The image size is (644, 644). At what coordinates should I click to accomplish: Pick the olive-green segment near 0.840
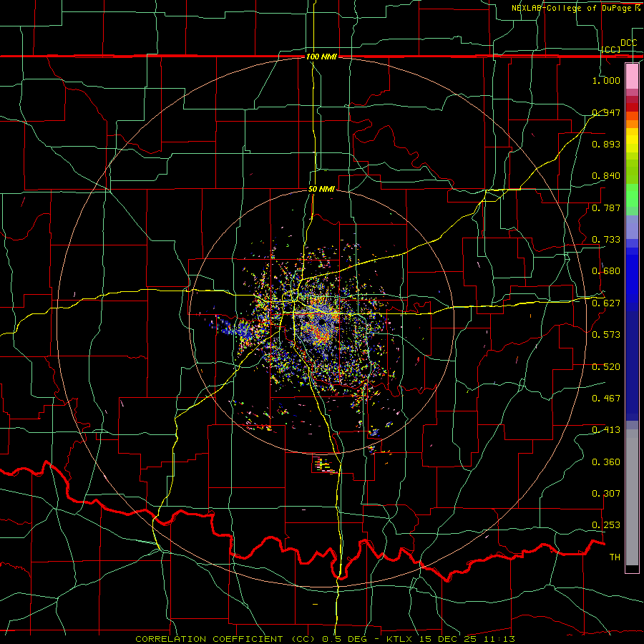click(632, 172)
